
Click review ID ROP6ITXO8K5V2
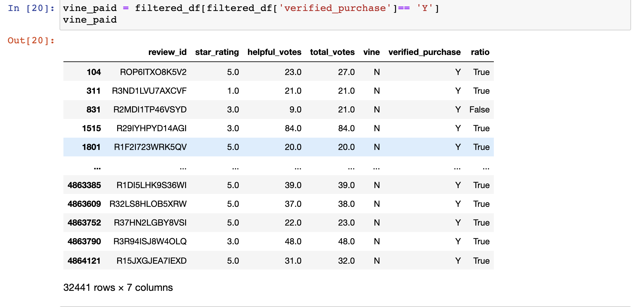[153, 72]
